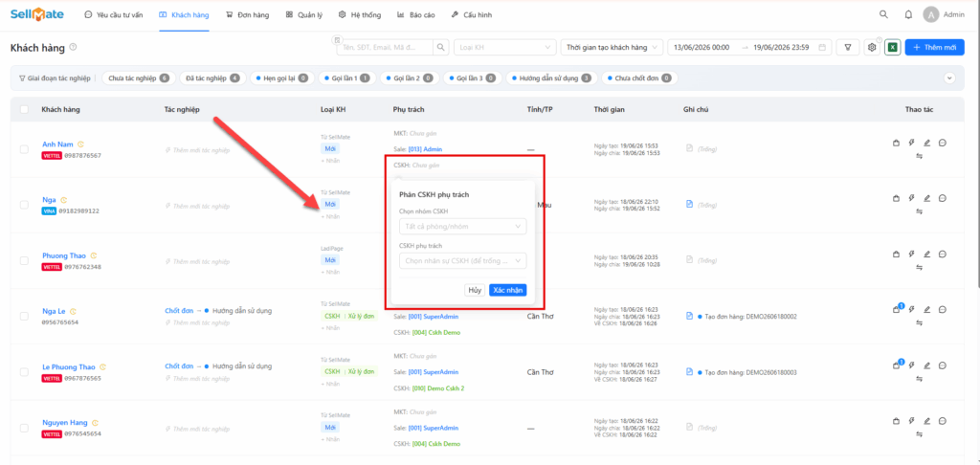Viewport: 980px width, 465px height.
Task: Open the order bag with badge for Nga Le
Action: (897, 309)
